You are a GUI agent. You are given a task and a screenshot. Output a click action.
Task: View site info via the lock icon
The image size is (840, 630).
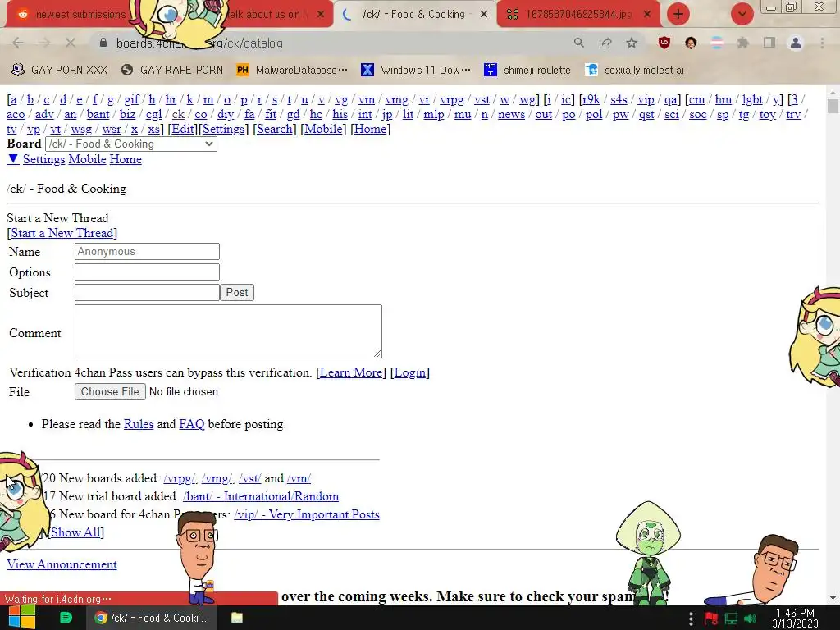103,43
